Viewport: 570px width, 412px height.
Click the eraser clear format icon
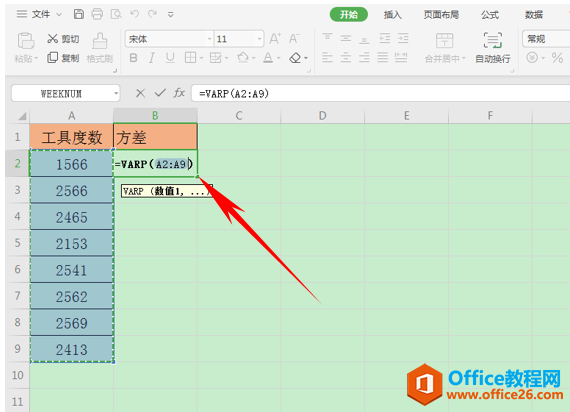pyautogui.click(x=295, y=58)
